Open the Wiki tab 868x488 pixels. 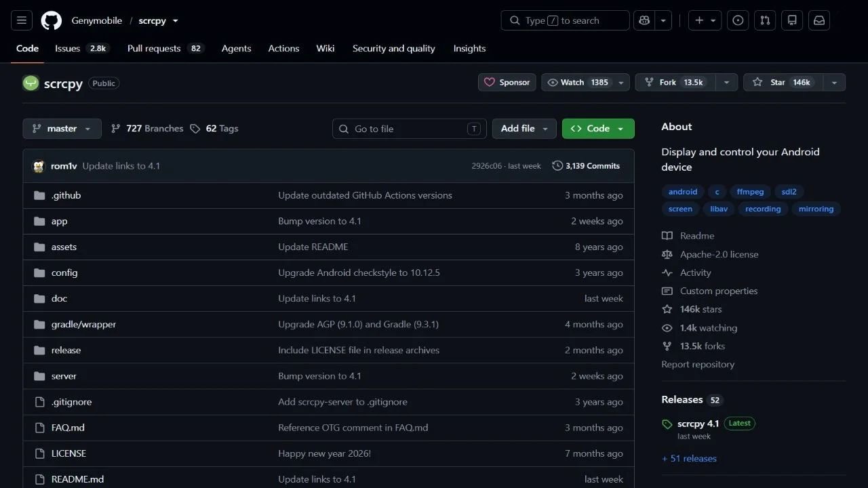[x=325, y=49]
